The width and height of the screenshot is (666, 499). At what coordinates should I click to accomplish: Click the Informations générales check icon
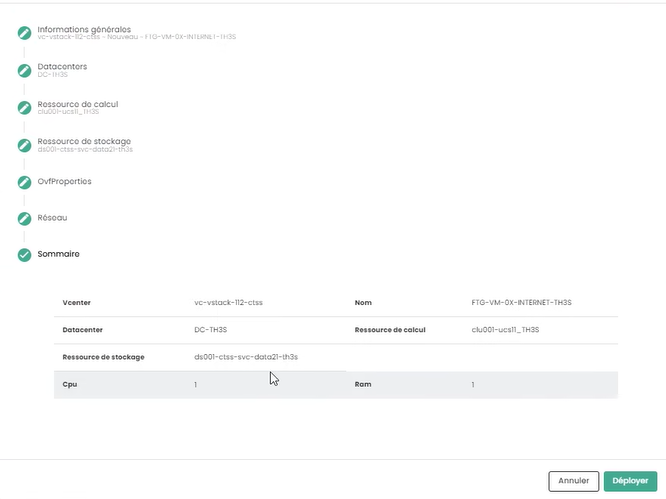pos(24,33)
